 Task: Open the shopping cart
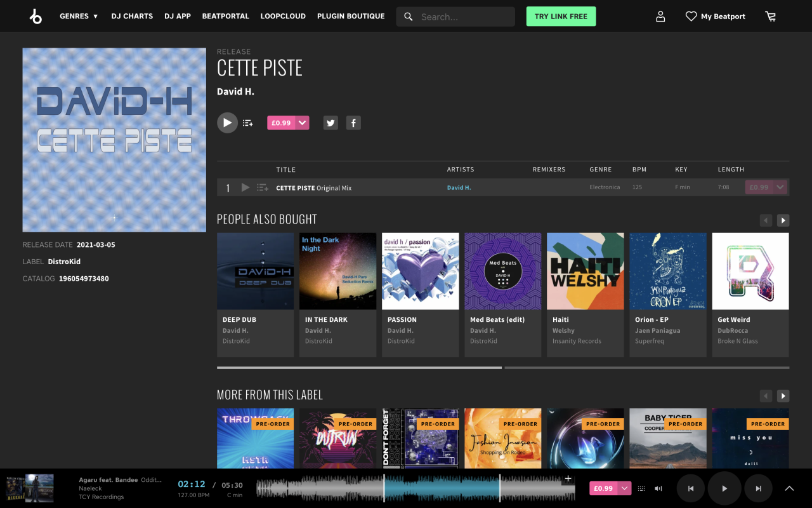(x=771, y=17)
